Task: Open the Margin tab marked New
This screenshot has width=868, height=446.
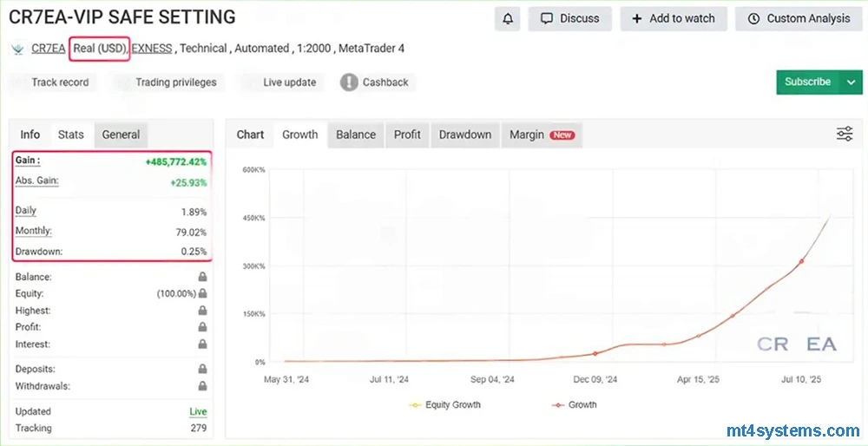Action: [x=541, y=134]
